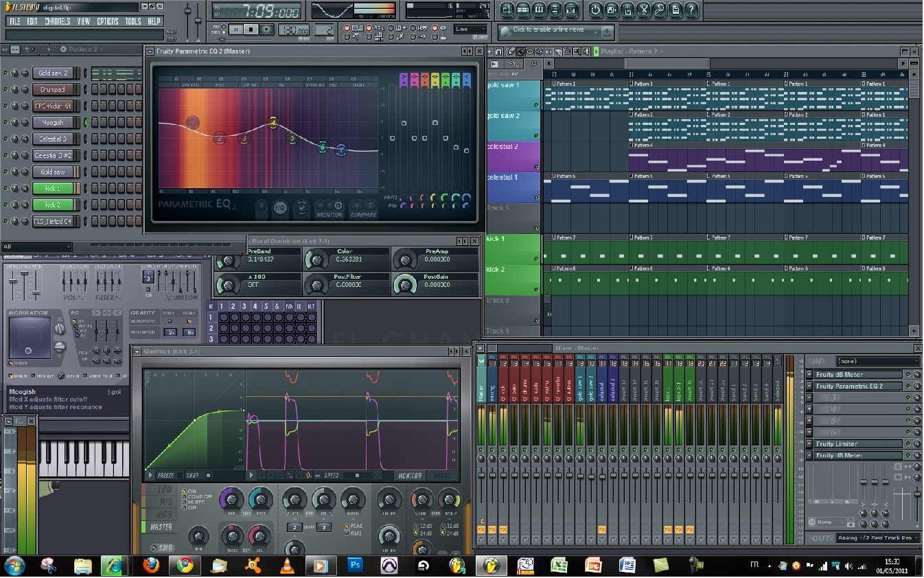Click the Master track volume fader in mixer
Screen dimensions: 924x578
pyautogui.click(x=482, y=475)
